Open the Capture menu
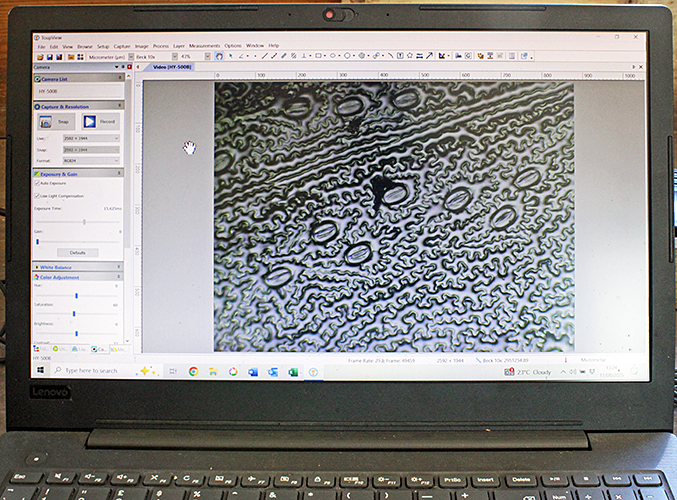Screen dimensions: 677x500 pyautogui.click(x=122, y=46)
